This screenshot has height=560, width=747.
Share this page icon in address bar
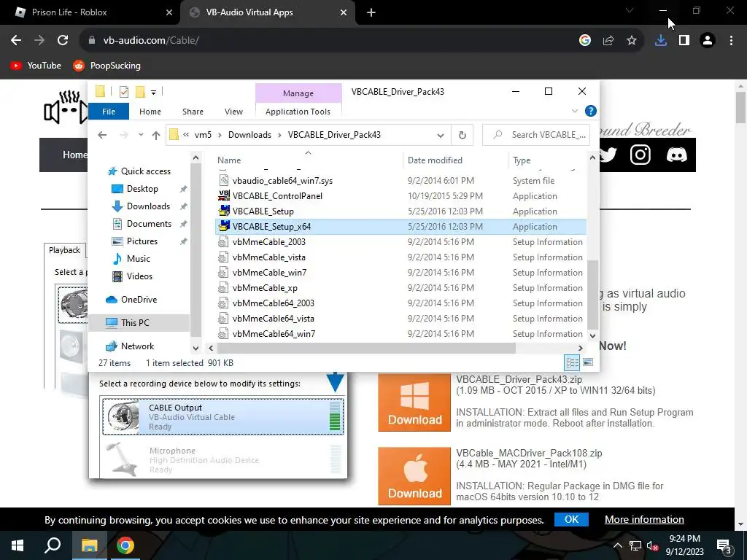point(608,41)
